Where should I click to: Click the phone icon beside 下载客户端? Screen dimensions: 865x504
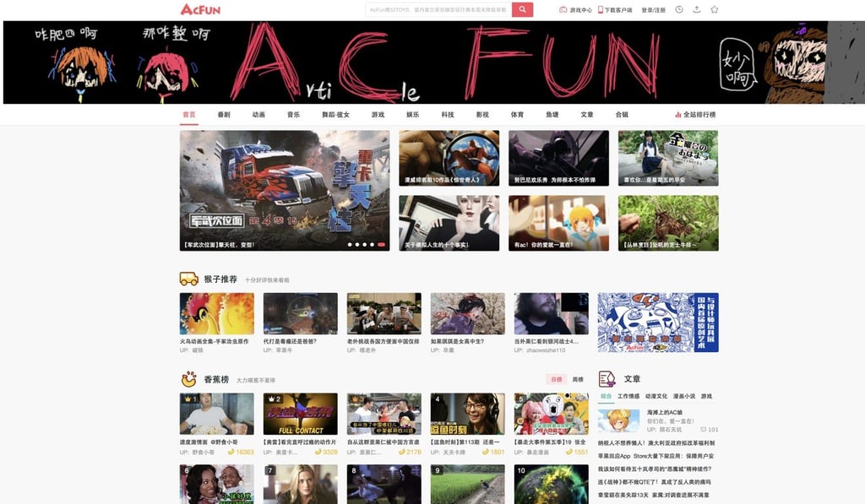tap(600, 10)
